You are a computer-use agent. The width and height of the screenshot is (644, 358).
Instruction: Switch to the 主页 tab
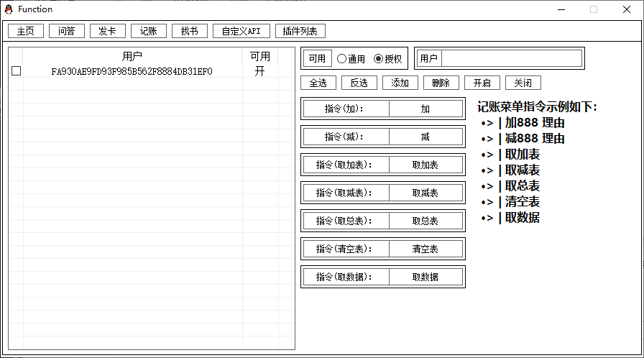pyautogui.click(x=26, y=31)
